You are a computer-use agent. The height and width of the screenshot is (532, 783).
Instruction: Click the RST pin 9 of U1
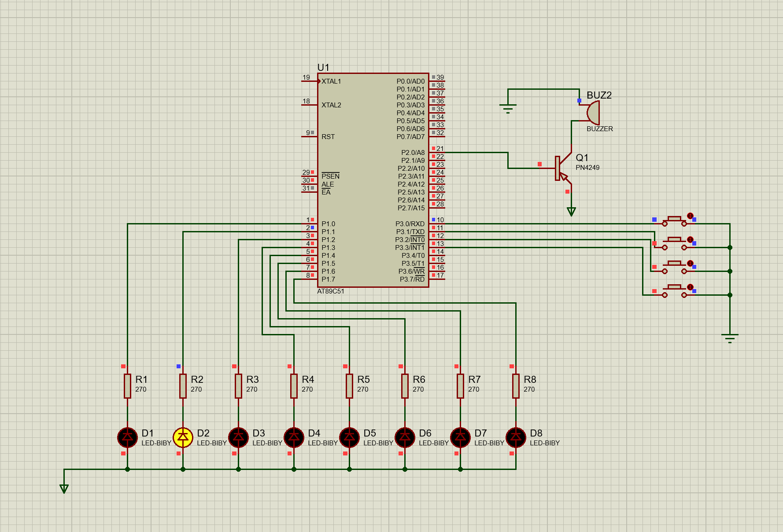click(x=309, y=136)
